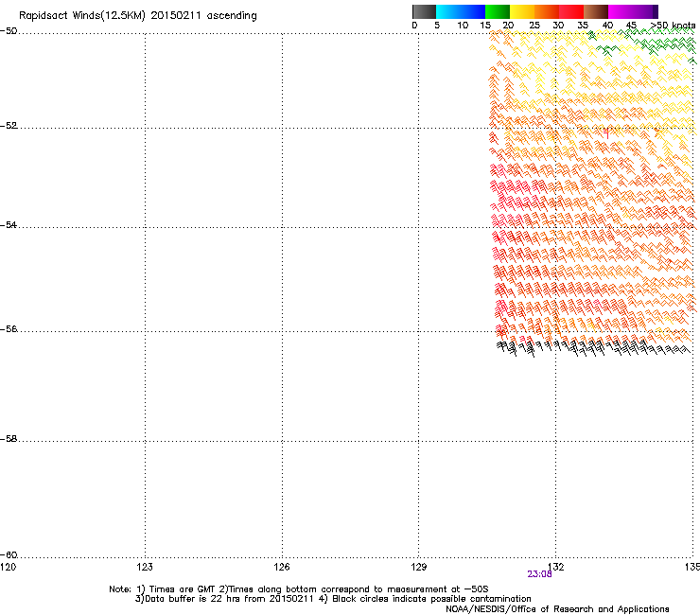The width and height of the screenshot is (700, 615).
Task: Click the '129' longitude axis label
Action: tap(418, 567)
